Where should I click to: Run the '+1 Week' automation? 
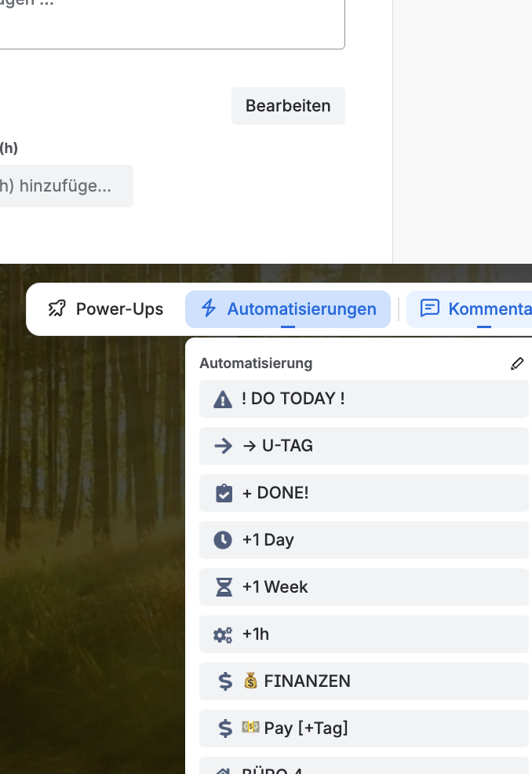(364, 587)
